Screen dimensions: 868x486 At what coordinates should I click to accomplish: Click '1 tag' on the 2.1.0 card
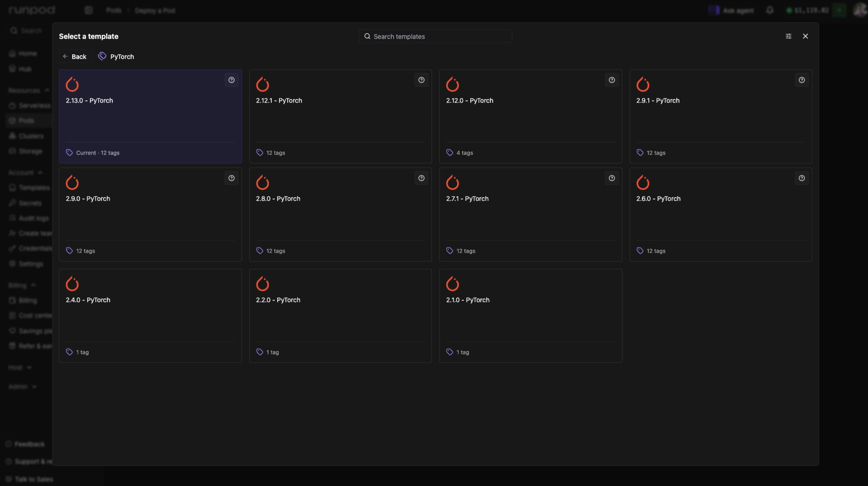463,352
